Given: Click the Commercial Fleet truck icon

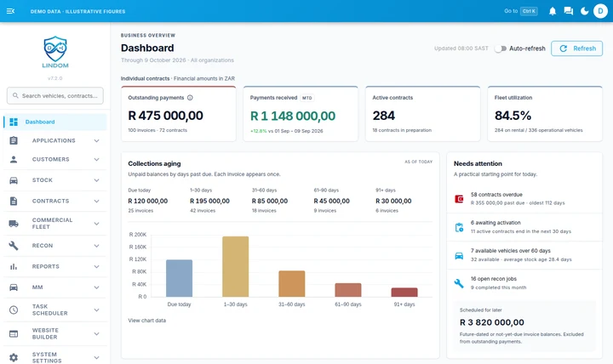Looking at the screenshot, I should (x=14, y=224).
